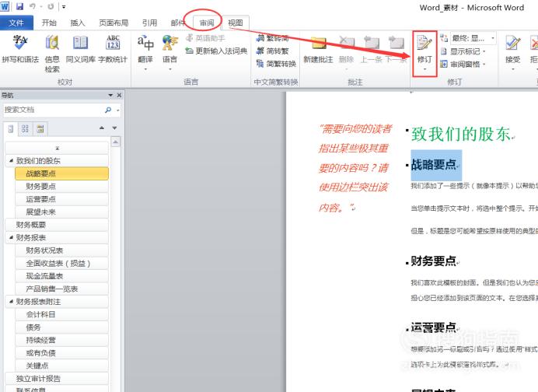Go to 财务概要 heading in navigation

click(x=57, y=225)
